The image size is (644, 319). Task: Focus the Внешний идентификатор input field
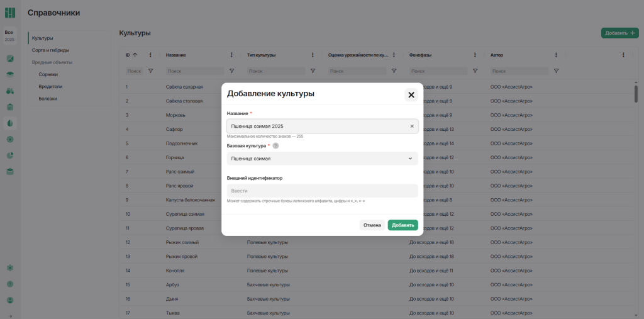[x=322, y=191]
